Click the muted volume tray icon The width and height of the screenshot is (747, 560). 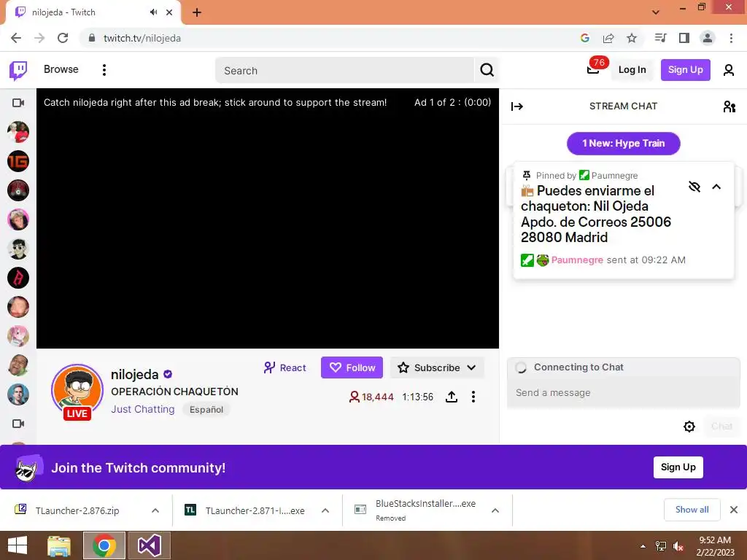click(x=678, y=546)
